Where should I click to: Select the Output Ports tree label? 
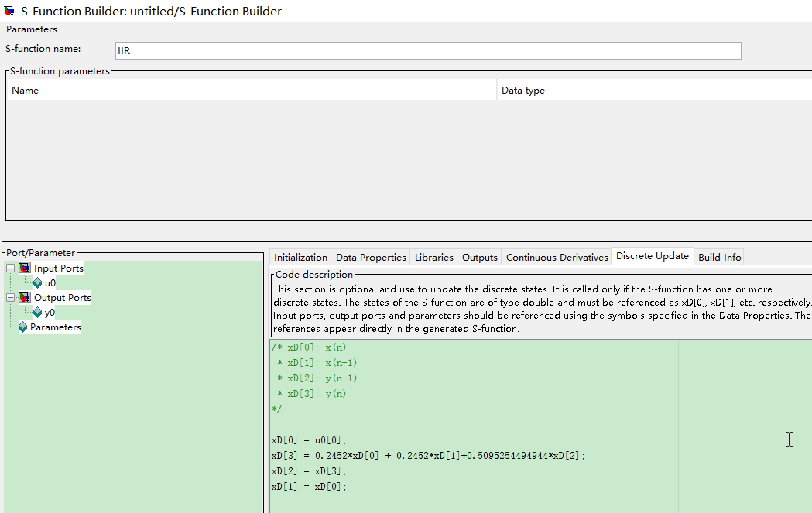tap(63, 298)
